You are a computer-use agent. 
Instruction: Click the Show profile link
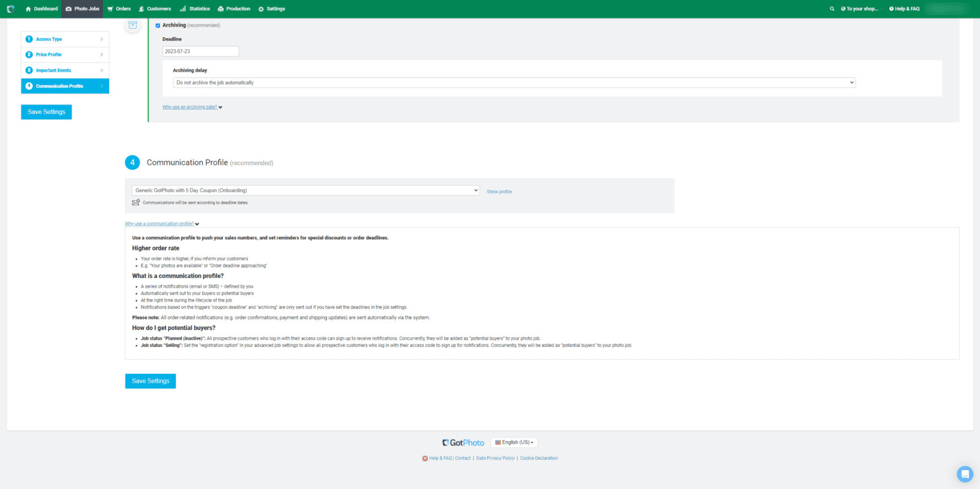tap(499, 192)
